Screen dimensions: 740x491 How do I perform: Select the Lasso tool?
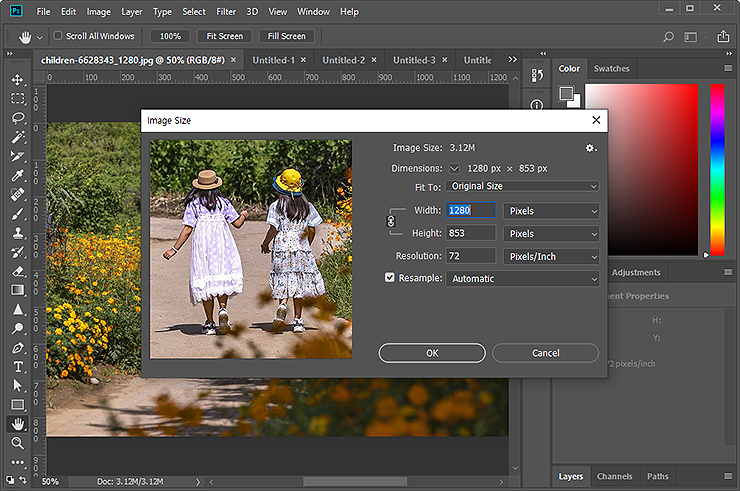pos(18,118)
